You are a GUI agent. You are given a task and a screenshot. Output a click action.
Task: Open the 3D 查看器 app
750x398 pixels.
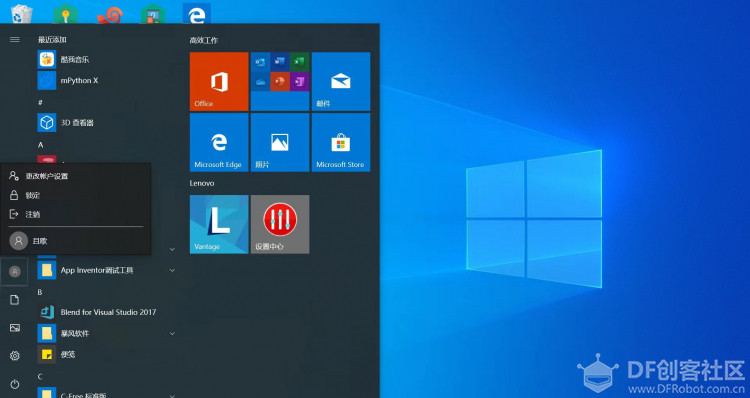click(107, 122)
